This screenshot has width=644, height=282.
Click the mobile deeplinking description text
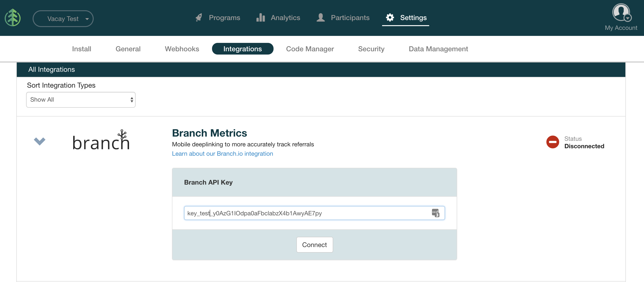243,144
